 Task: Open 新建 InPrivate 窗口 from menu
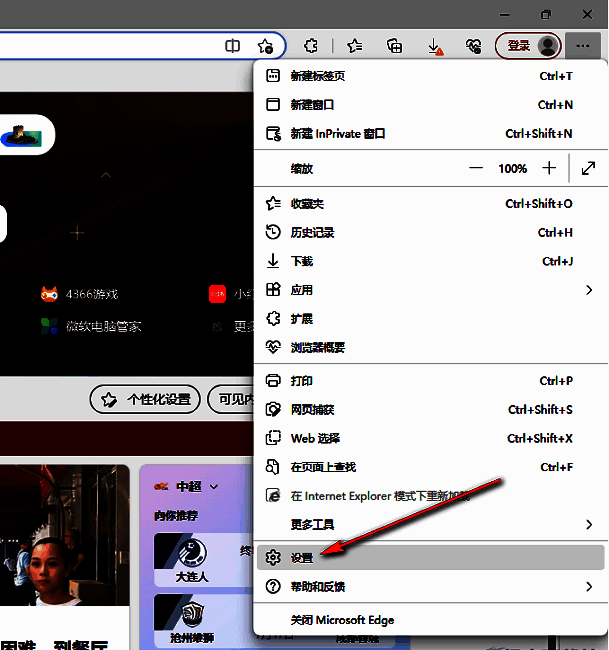(430, 133)
